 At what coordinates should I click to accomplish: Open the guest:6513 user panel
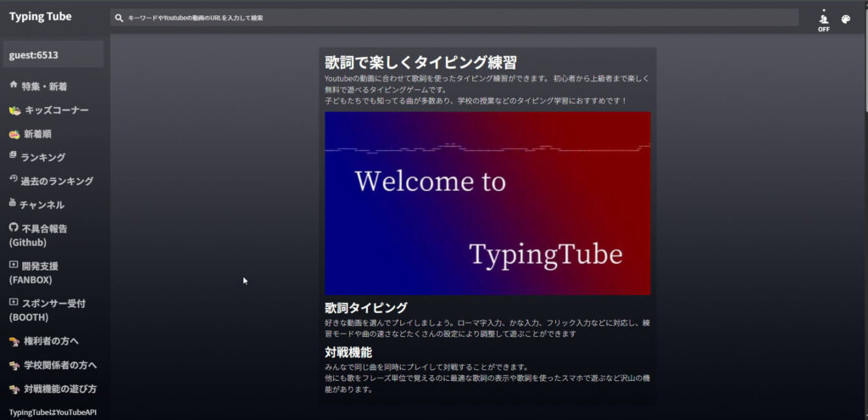(53, 54)
